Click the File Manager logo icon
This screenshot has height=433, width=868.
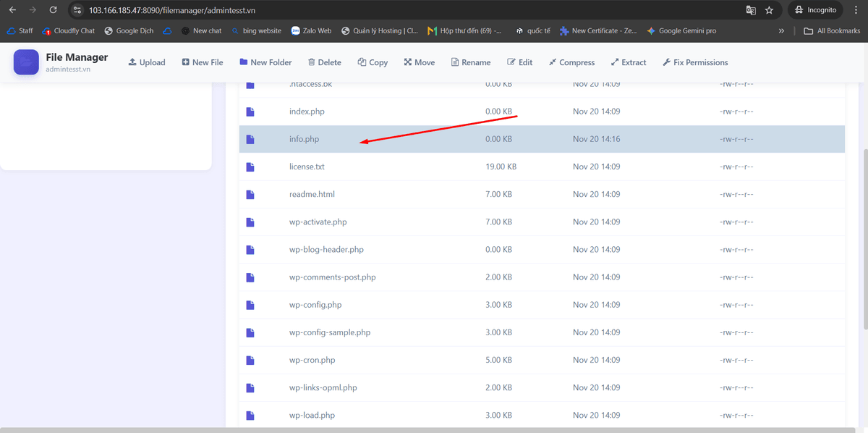pyautogui.click(x=26, y=62)
